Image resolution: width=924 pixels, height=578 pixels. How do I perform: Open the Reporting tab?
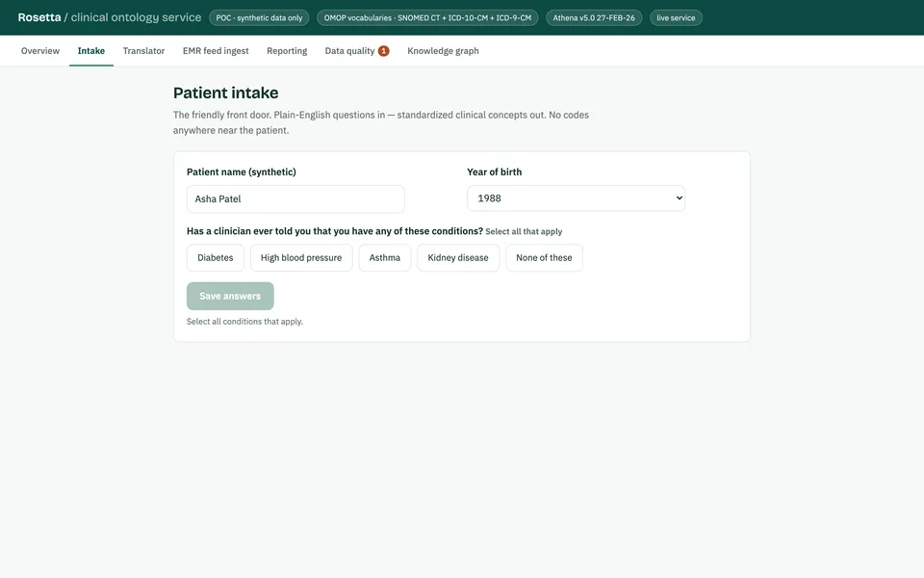coord(287,51)
